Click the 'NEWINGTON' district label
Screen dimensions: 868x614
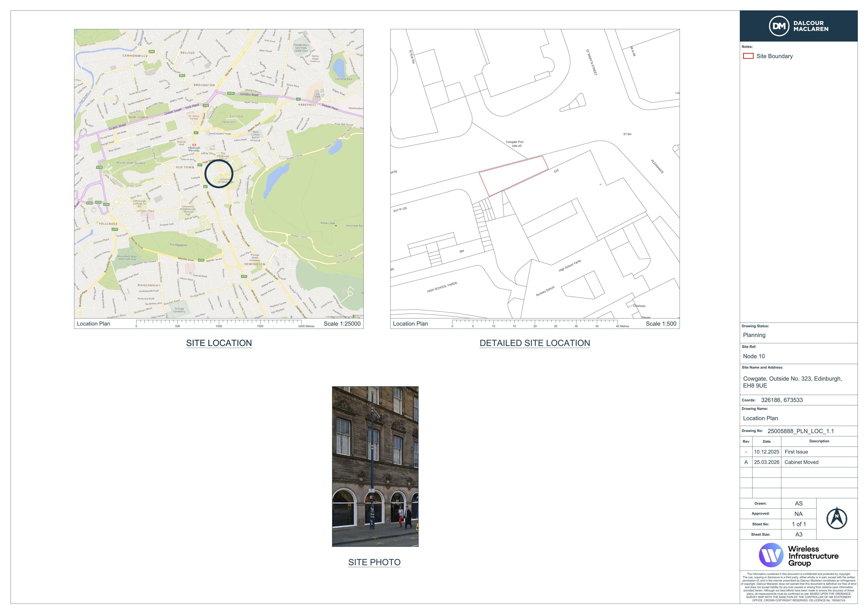pos(255,264)
